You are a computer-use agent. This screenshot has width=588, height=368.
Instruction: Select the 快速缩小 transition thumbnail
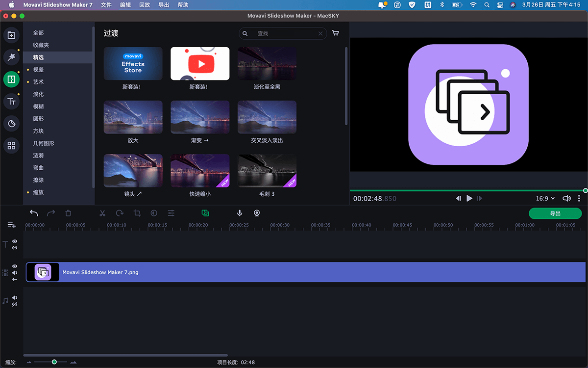click(200, 171)
